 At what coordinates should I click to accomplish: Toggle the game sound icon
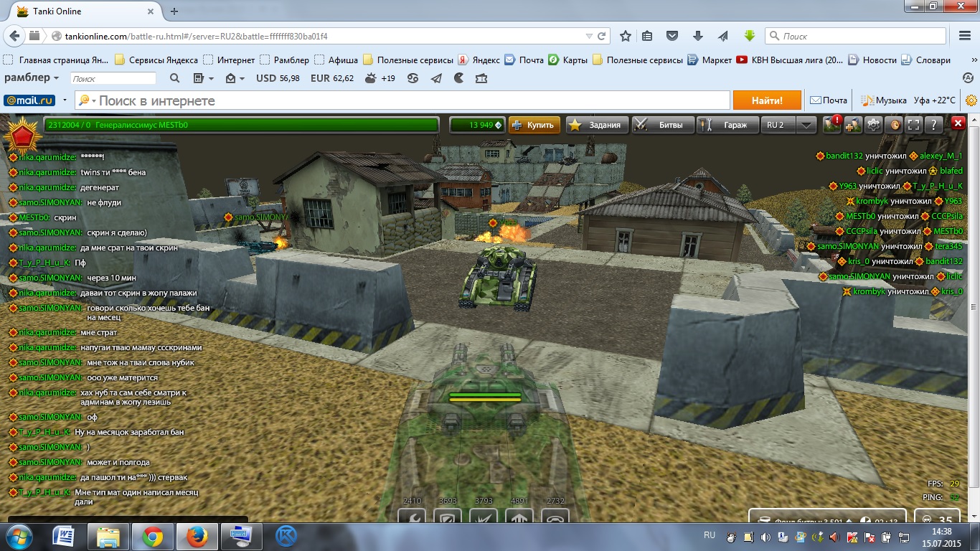point(894,125)
